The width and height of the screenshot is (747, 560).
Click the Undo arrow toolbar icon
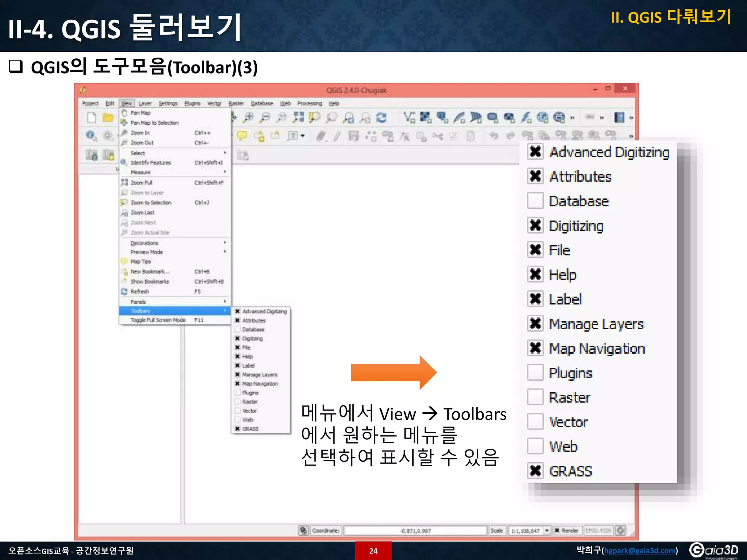pos(494,136)
